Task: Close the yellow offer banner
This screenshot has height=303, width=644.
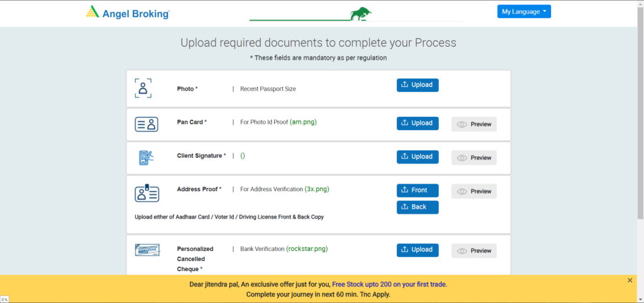Action: [630, 280]
